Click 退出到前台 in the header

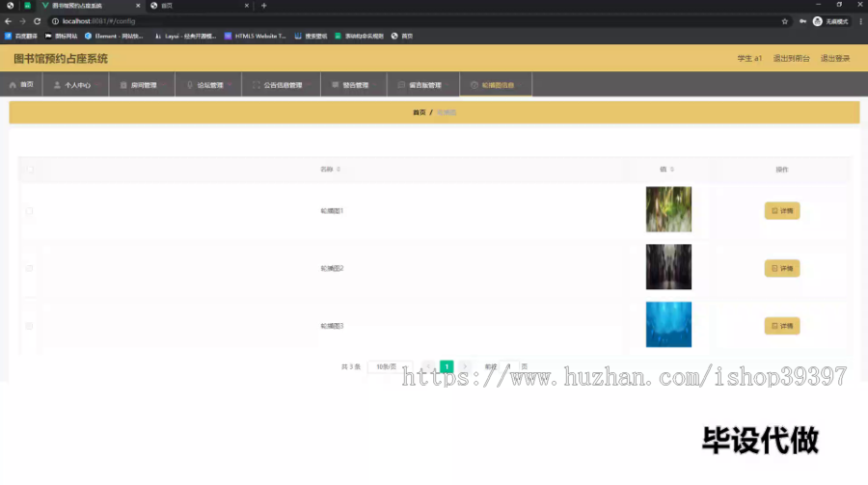791,58
